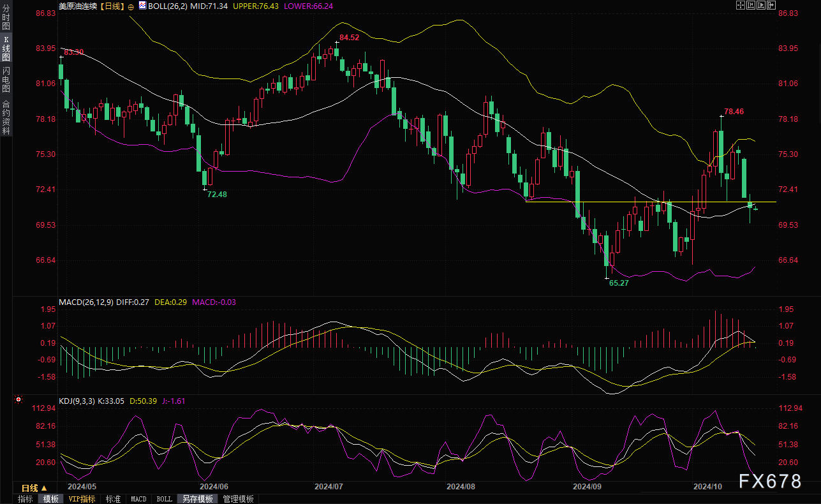Switch to 分时图 view in left sidebar
Viewport: 821px width, 504px height.
(x=6, y=18)
